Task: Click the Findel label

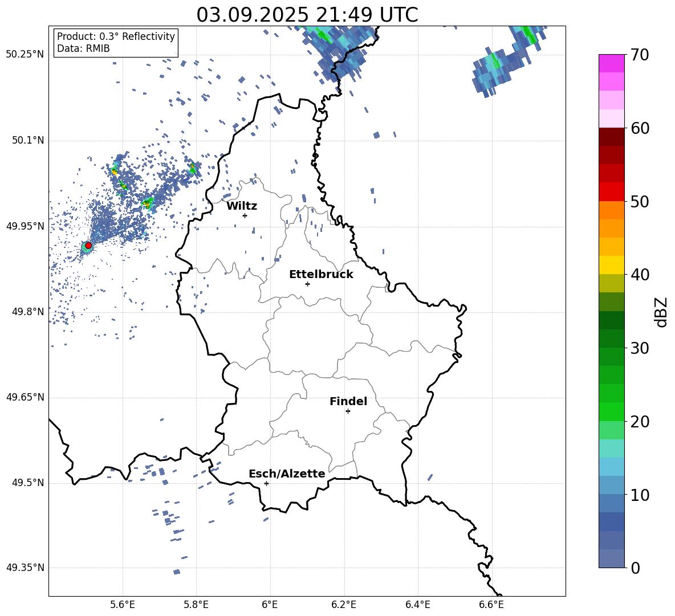Action: (348, 401)
